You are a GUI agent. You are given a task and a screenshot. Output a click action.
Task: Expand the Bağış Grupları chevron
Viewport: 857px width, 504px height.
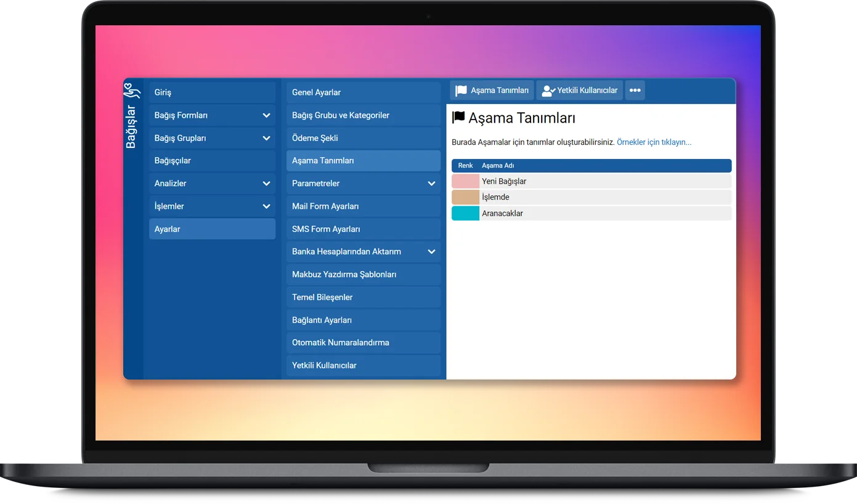[266, 138]
